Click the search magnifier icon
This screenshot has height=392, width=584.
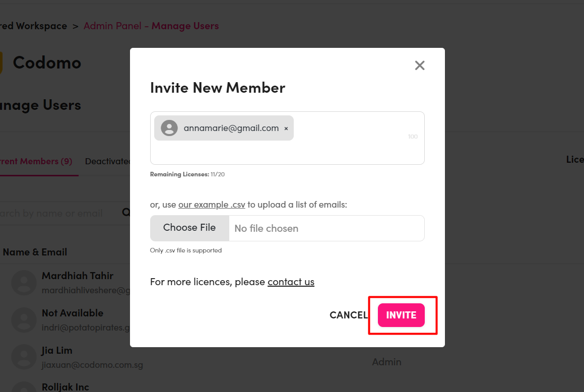(126, 212)
